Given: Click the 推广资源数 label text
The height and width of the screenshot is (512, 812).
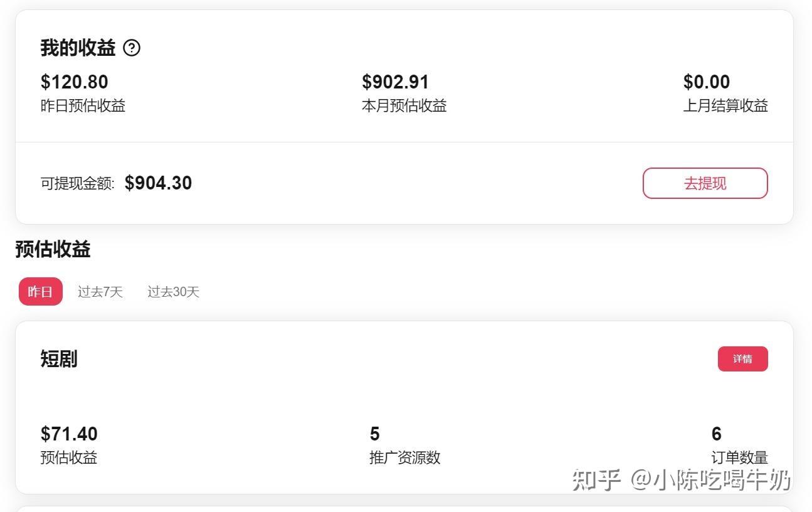Looking at the screenshot, I should coord(404,458).
